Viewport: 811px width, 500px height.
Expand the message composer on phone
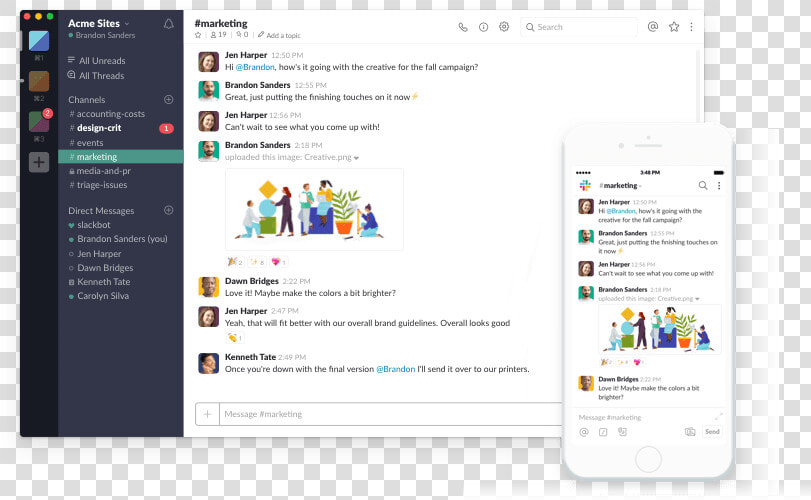pos(718,416)
